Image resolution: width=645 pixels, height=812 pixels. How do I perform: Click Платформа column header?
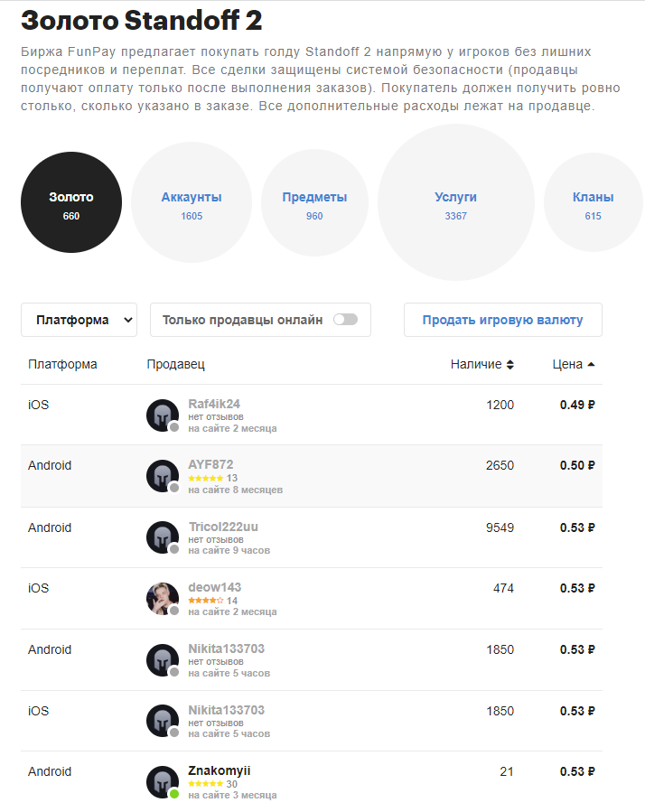[x=62, y=365]
